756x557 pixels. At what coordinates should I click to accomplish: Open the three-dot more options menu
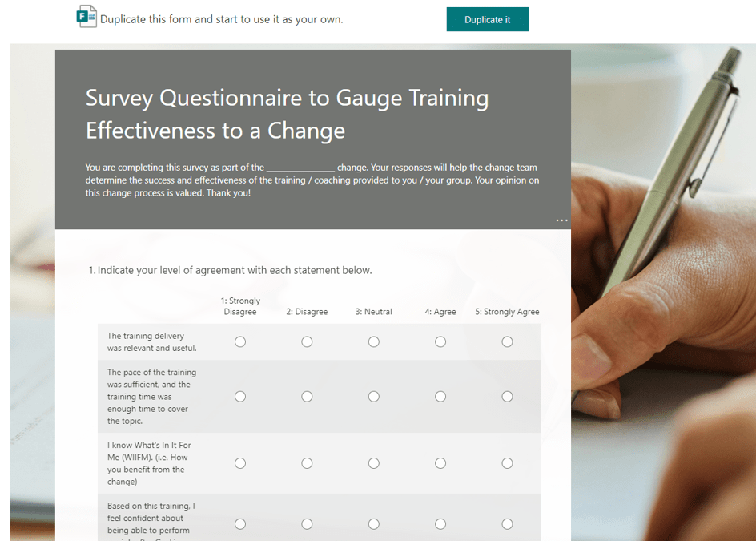561,220
